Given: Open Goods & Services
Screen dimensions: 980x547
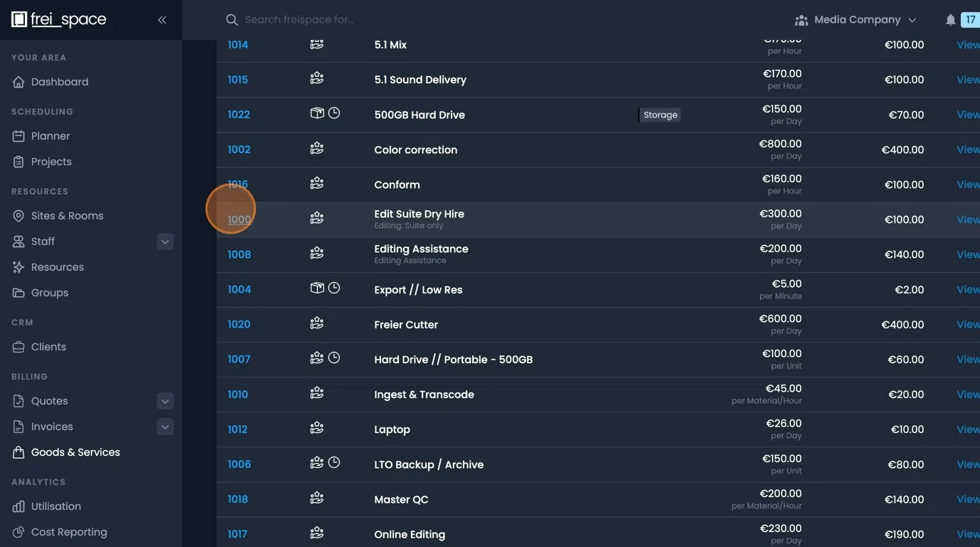Looking at the screenshot, I should [75, 452].
